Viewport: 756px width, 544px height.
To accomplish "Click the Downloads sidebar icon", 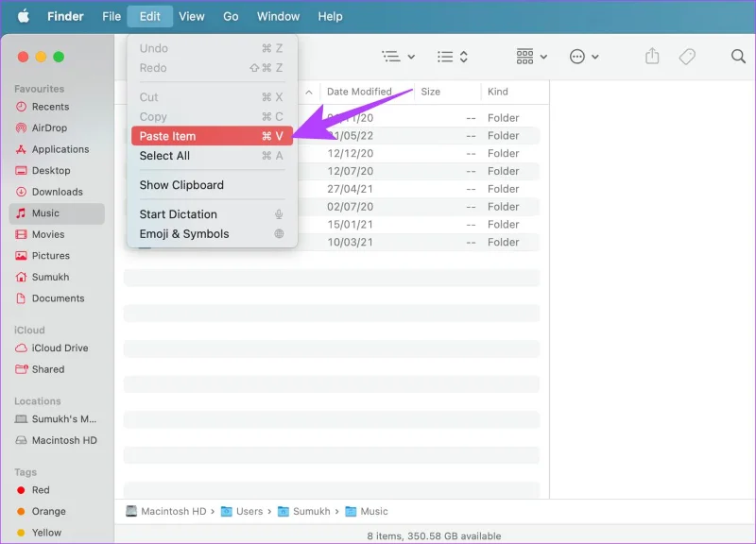I will 21,192.
